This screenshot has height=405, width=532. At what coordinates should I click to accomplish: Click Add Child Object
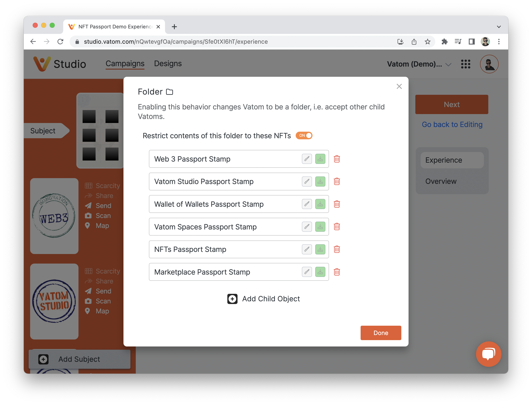click(x=263, y=299)
